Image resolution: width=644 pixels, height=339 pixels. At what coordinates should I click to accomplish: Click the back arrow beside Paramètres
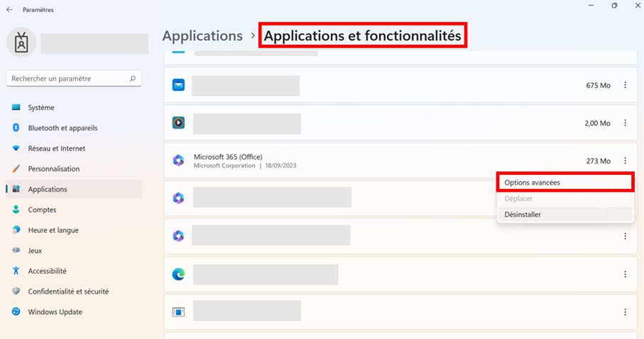click(9, 9)
